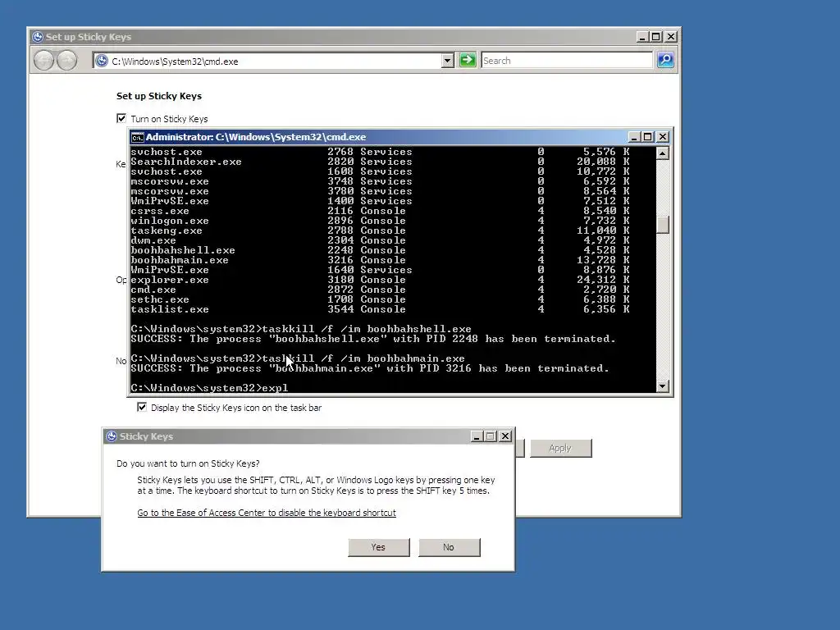The image size is (840, 630).
Task: Click the taskeng.exe process row
Action: (x=381, y=231)
